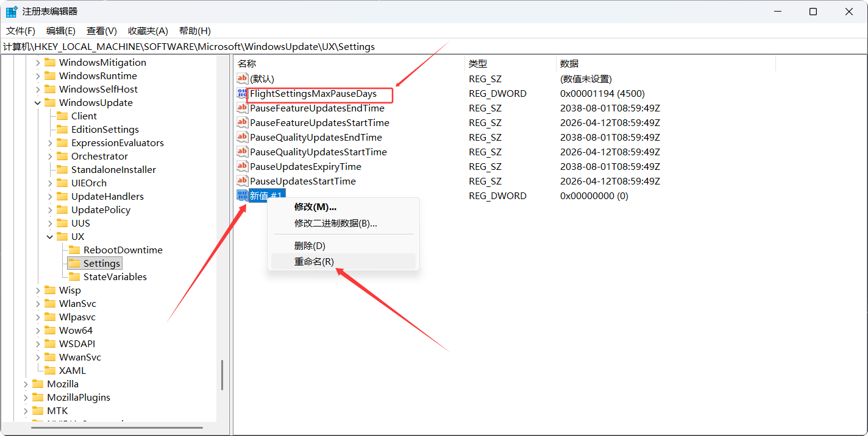Collapse the UX key chevron

(50, 237)
